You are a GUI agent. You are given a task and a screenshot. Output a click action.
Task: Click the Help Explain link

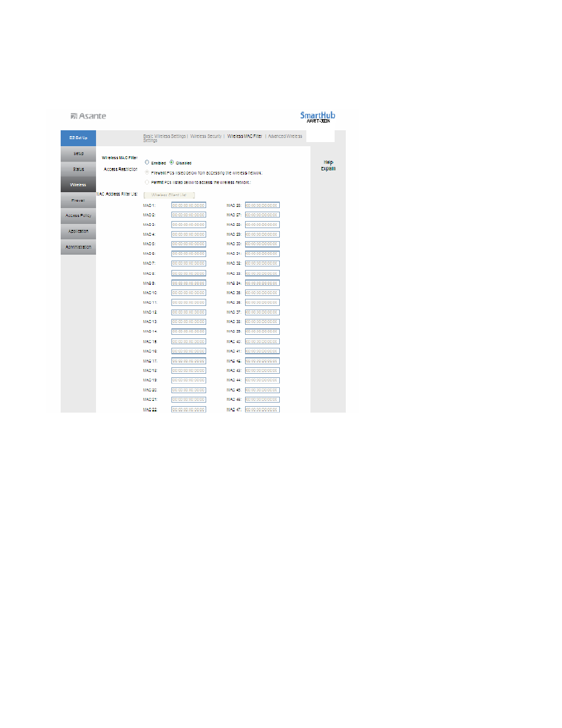point(328,166)
